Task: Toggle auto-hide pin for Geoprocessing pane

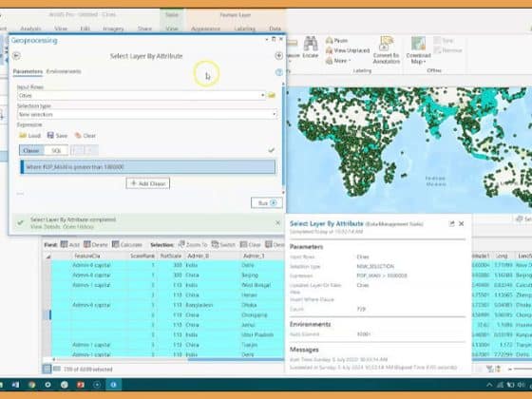Action: [274, 39]
